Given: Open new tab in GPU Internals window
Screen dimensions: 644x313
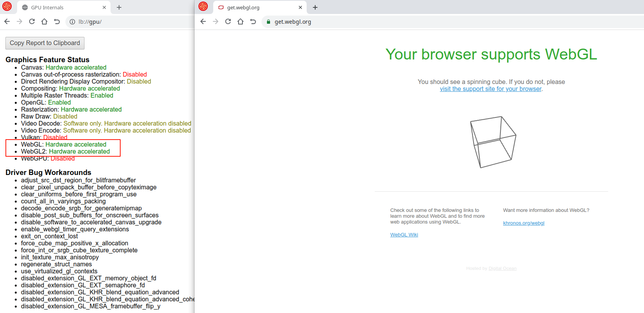Looking at the screenshot, I should coord(119,7).
